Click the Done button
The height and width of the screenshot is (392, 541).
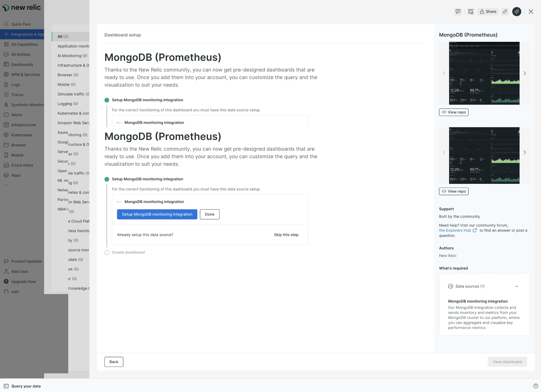tap(210, 214)
